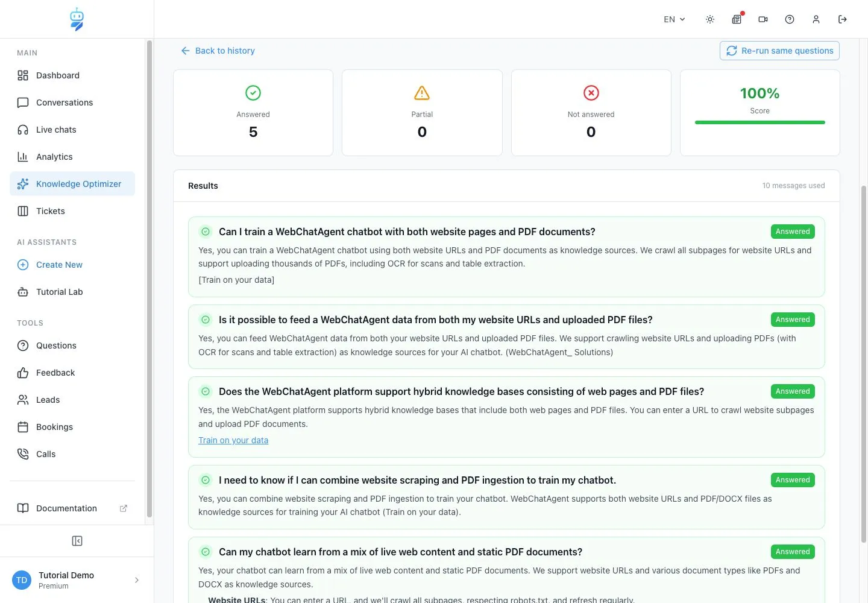Click the green Answered checkmark icon card
The image size is (868, 603).
(x=253, y=93)
